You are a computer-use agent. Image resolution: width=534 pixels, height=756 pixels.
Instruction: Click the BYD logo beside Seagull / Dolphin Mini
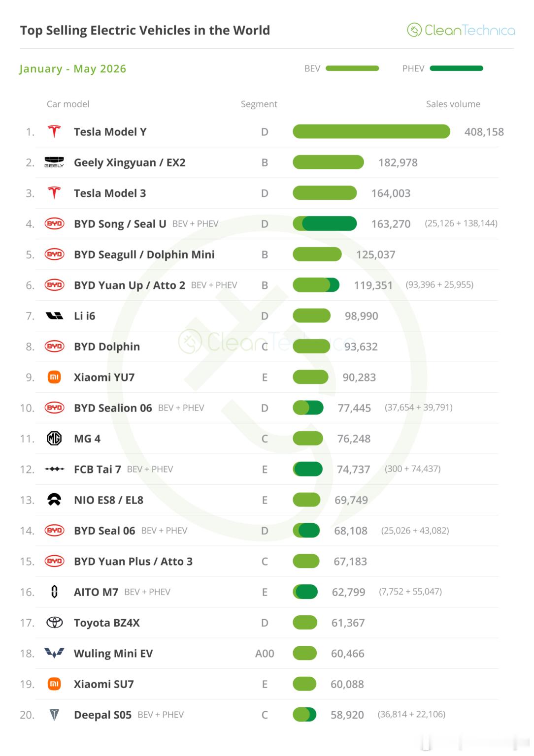click(x=54, y=254)
